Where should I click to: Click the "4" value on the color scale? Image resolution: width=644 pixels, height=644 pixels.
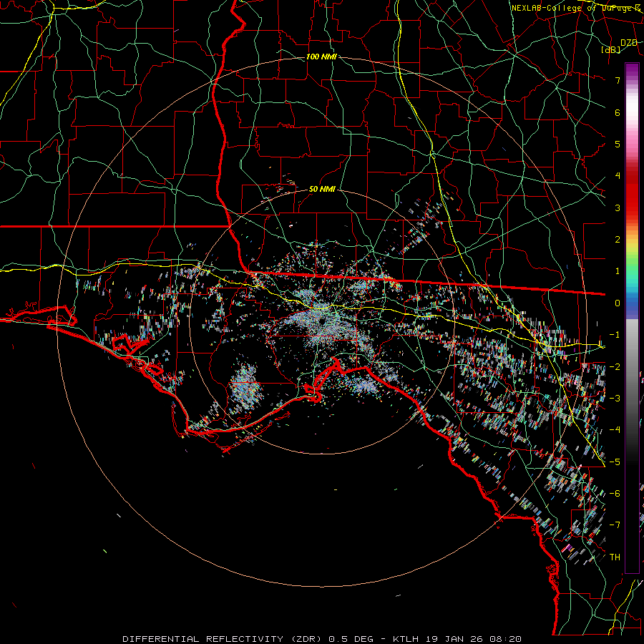click(618, 176)
